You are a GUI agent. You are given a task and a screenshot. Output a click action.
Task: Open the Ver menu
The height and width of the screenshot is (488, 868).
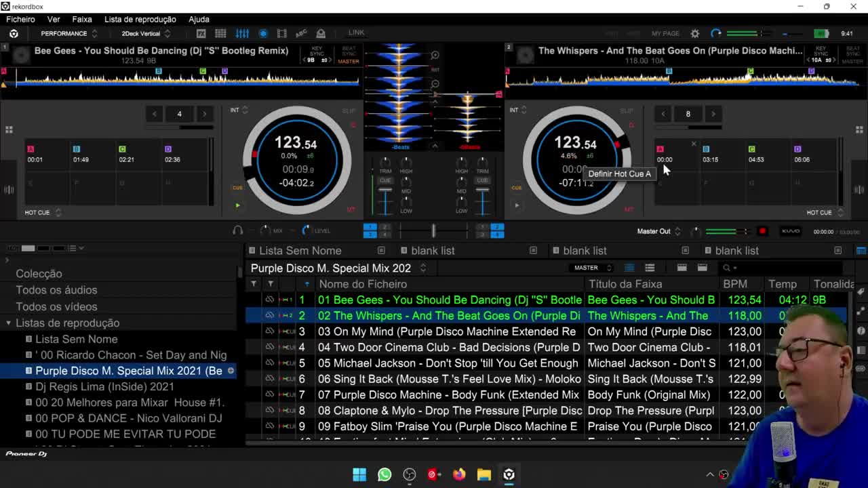(x=54, y=19)
